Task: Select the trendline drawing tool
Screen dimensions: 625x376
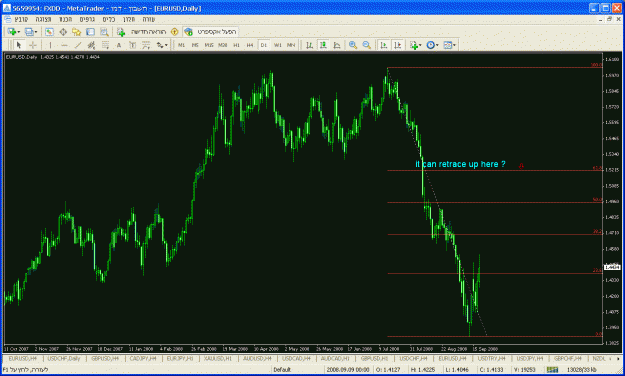Action: [78, 45]
